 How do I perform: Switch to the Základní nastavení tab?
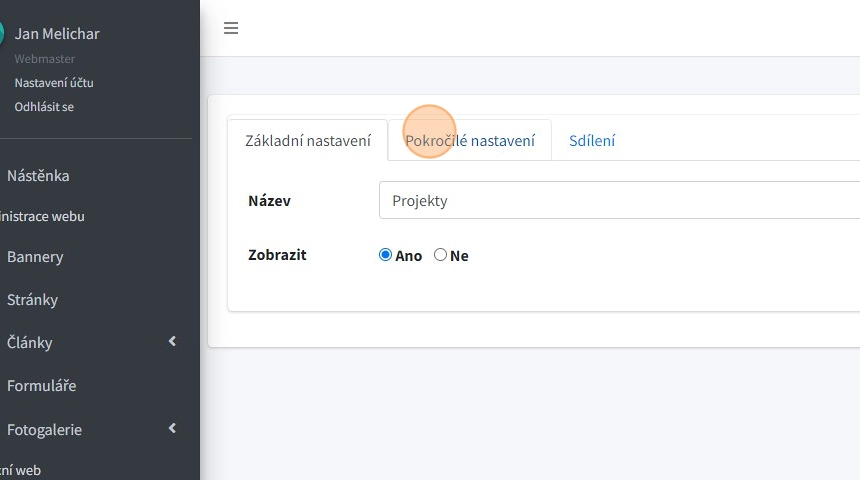308,141
